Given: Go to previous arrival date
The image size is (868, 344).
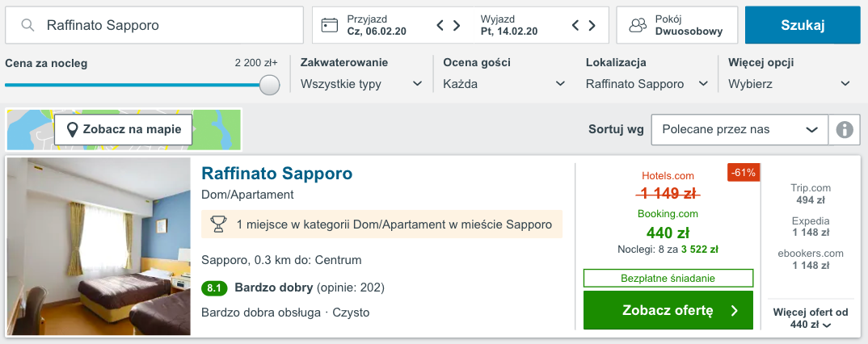Looking at the screenshot, I should point(440,25).
